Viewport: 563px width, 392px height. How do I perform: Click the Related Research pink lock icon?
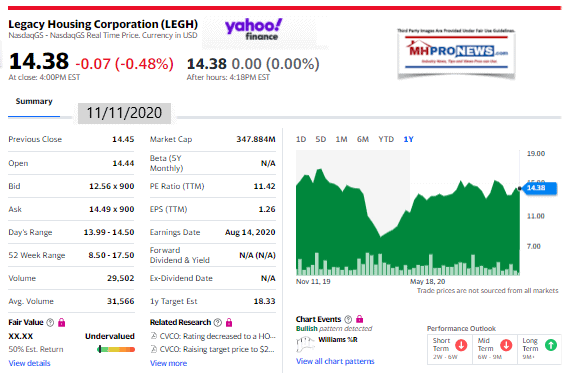point(229,322)
